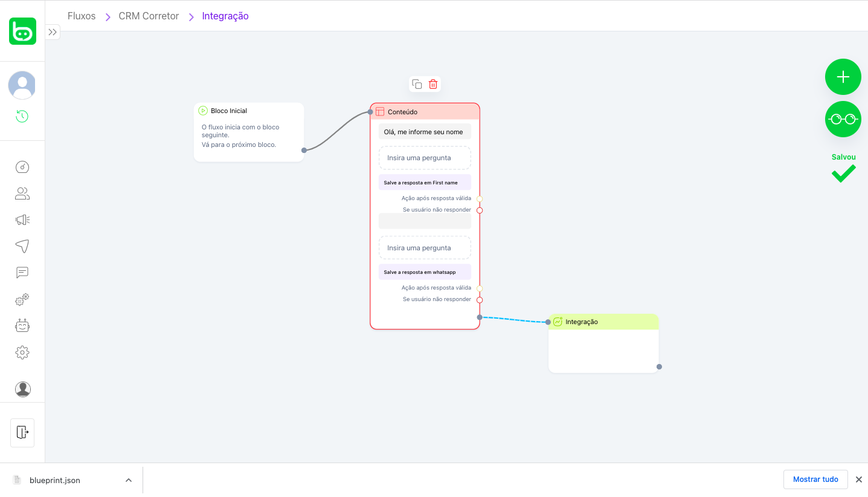Go to Fluxos in breadcrumb
Viewport: 868px width, 497px height.
point(82,16)
